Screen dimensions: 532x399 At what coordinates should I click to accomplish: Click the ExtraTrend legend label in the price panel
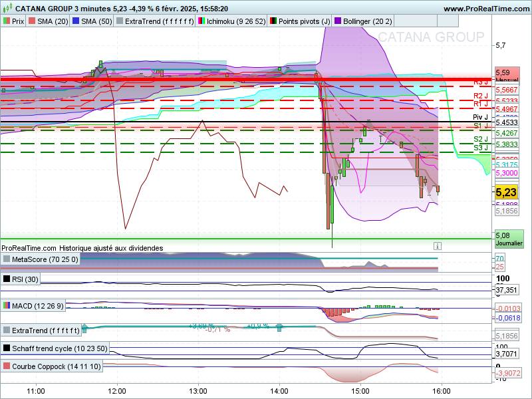coord(159,21)
